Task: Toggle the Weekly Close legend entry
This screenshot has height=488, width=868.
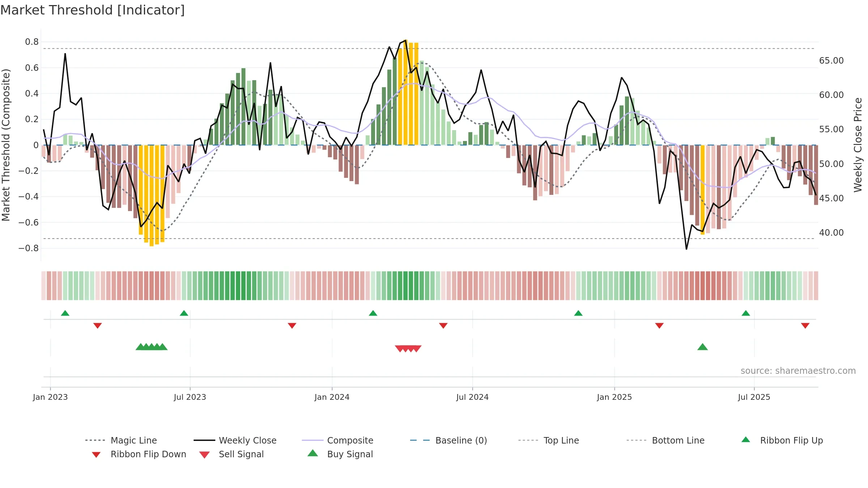Action: (235, 440)
